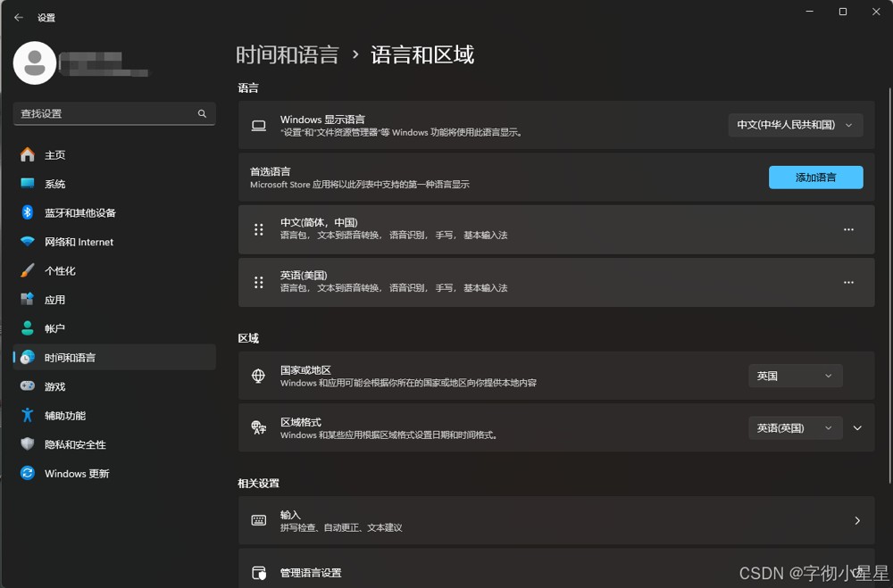Click the 语言 section heading
Image resolution: width=893 pixels, height=588 pixels.
tap(248, 87)
